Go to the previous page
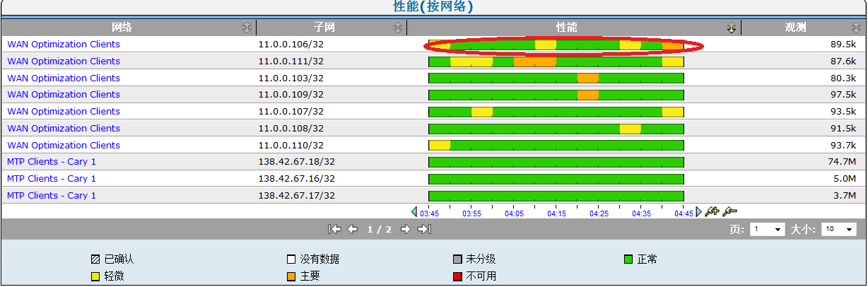This screenshot has width=868, height=287. pos(353,229)
